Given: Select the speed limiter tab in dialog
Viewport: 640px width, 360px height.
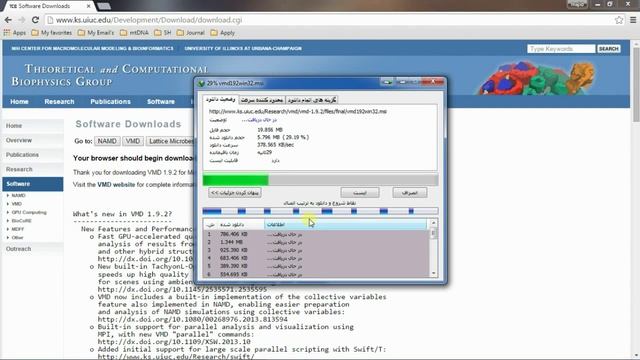Looking at the screenshot, I should 262,100.
